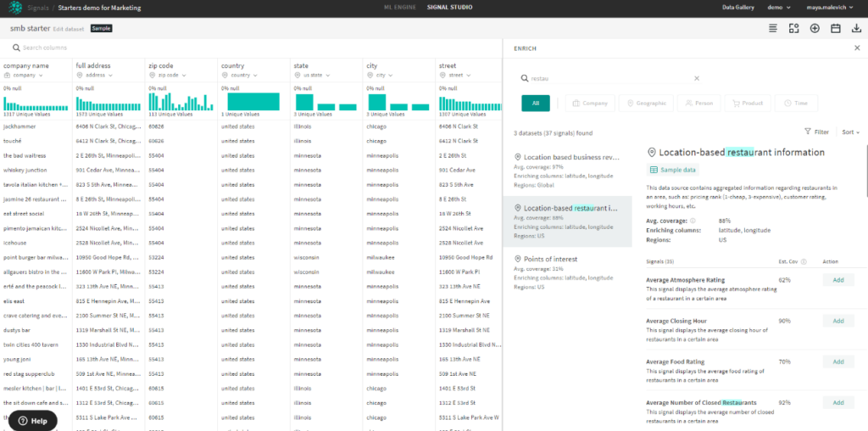Click the location pin beside Points of interest
Viewport: 868px width, 431px height.
tap(518, 260)
